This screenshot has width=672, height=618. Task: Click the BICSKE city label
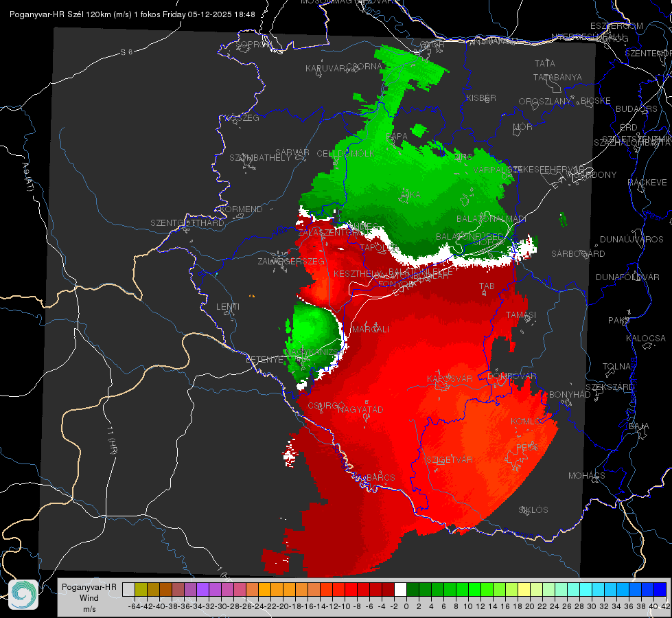596,100
